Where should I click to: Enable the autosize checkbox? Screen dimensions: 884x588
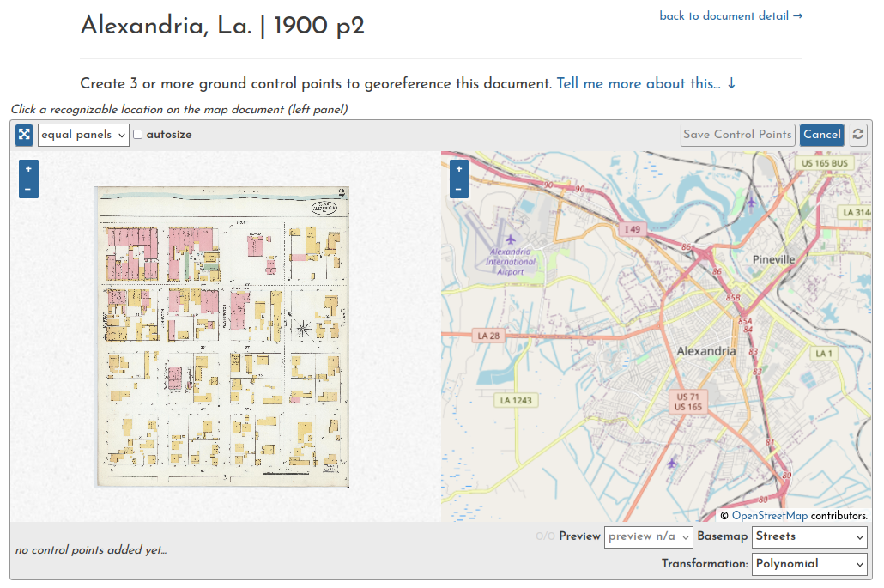[x=136, y=135]
